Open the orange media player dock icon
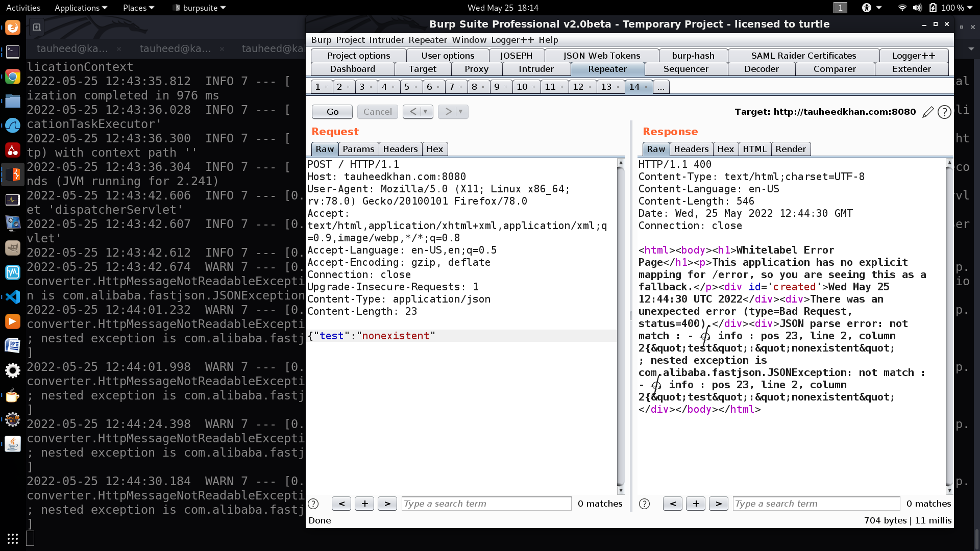The image size is (980, 551). point(13,321)
